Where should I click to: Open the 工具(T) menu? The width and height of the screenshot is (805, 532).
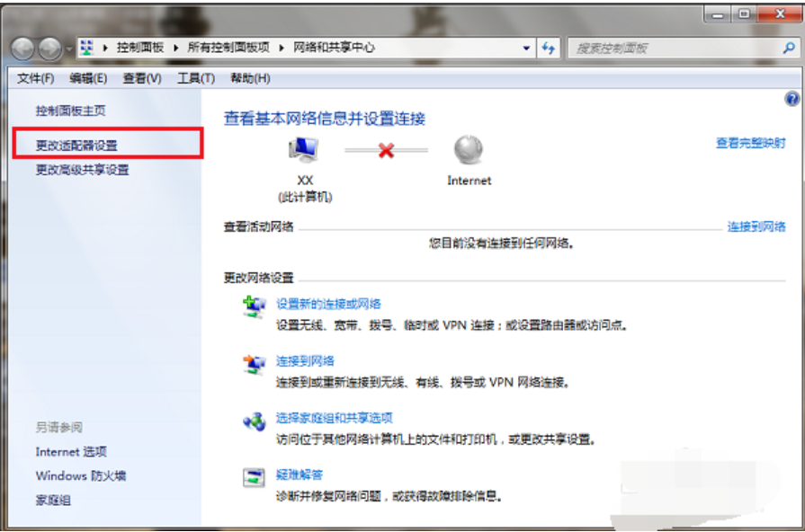(x=195, y=79)
